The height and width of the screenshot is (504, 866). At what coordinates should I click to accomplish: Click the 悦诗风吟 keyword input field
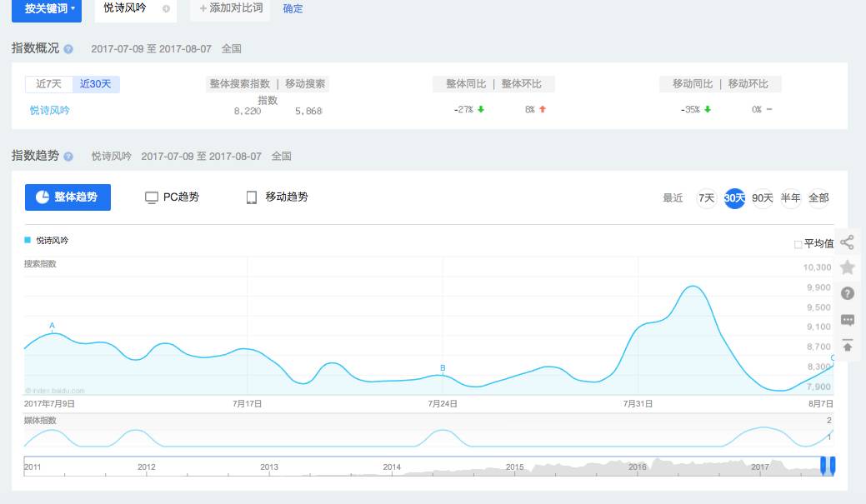(135, 9)
